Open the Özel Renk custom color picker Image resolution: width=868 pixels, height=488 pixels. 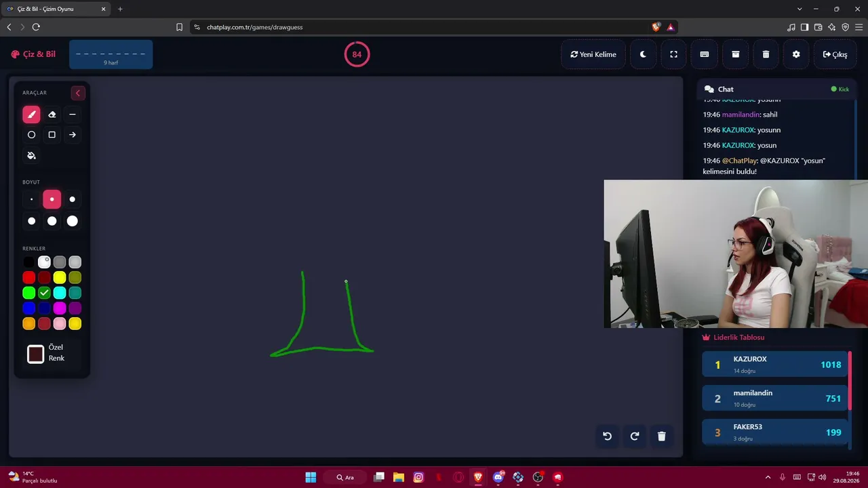(36, 354)
